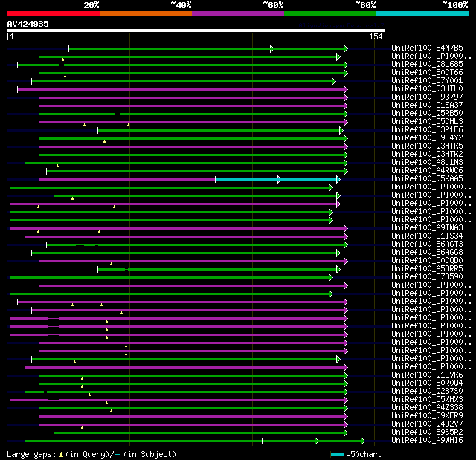The height and width of the screenshot is (460, 476).
Task: Click the purple alignment bar for Q9XER9
Action: coord(192,416)
